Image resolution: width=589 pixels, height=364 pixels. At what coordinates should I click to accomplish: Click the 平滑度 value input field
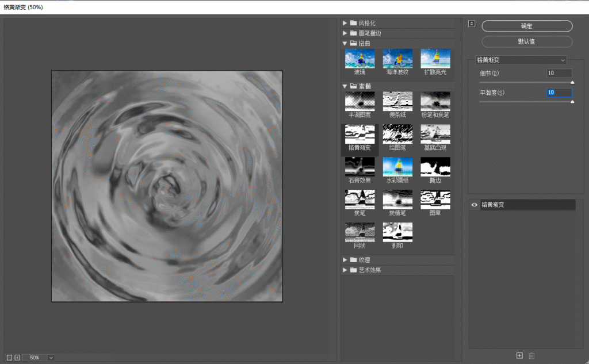559,93
